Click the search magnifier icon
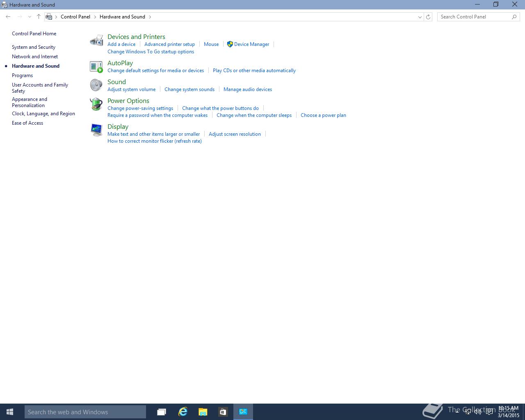The height and width of the screenshot is (420, 525). [x=514, y=17]
